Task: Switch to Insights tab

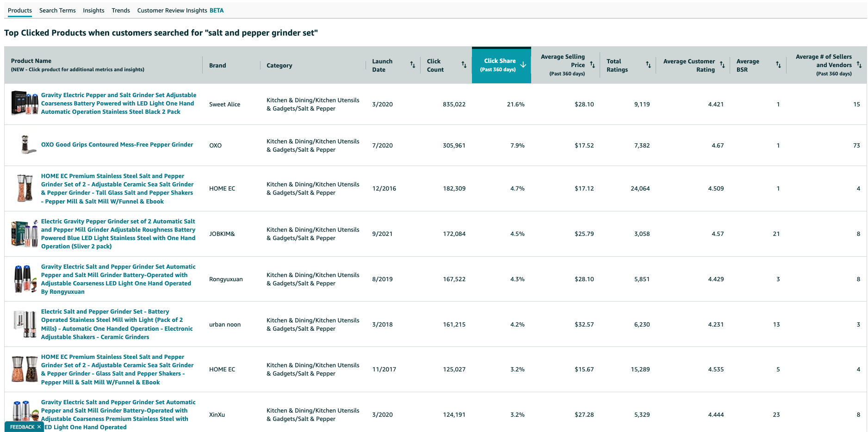Action: 93,10
